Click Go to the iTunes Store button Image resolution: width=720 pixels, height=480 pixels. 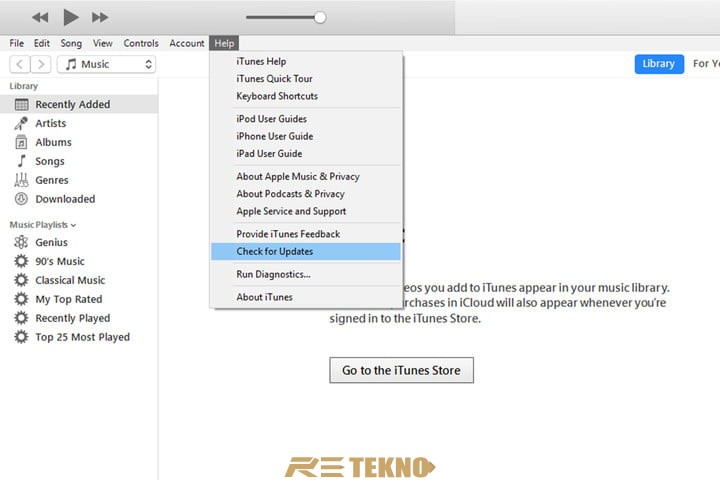click(401, 370)
